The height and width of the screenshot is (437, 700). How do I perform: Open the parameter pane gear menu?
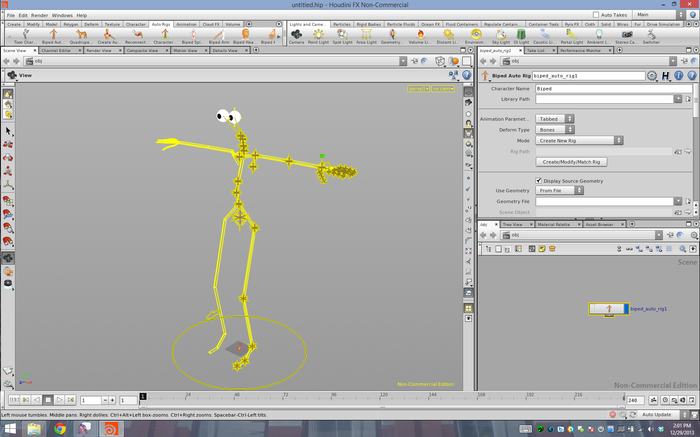[x=652, y=76]
